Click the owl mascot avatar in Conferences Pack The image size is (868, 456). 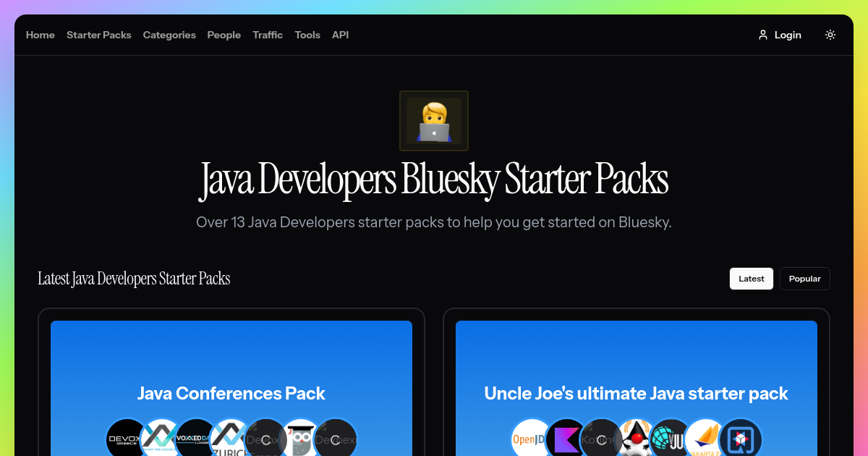tap(299, 438)
